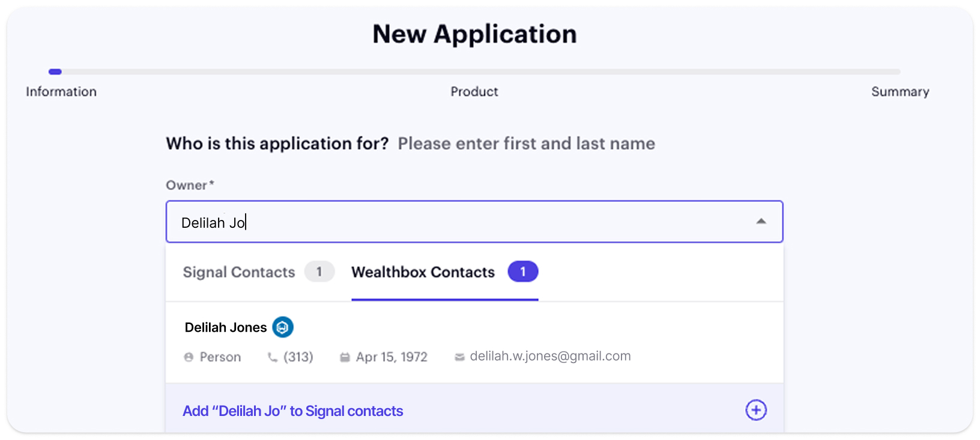Jump to the Summary step label

[x=900, y=92]
